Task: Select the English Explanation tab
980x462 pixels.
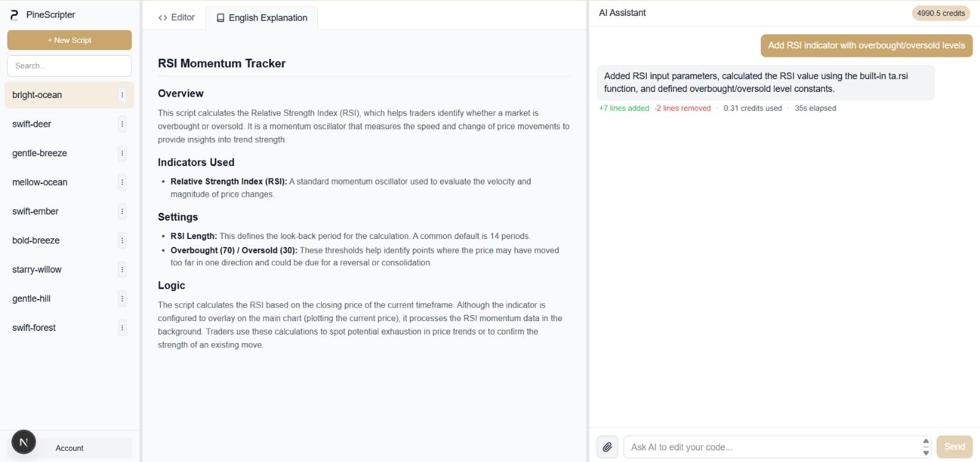Action: tap(262, 18)
